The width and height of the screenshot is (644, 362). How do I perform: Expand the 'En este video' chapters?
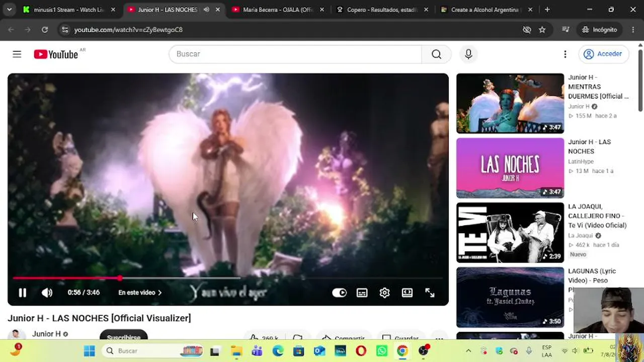(140, 293)
